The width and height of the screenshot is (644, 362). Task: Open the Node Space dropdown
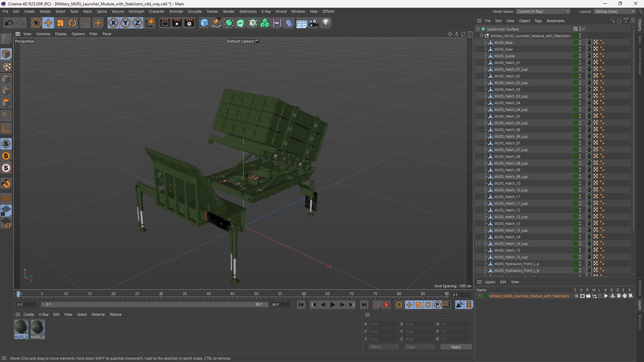click(x=543, y=11)
